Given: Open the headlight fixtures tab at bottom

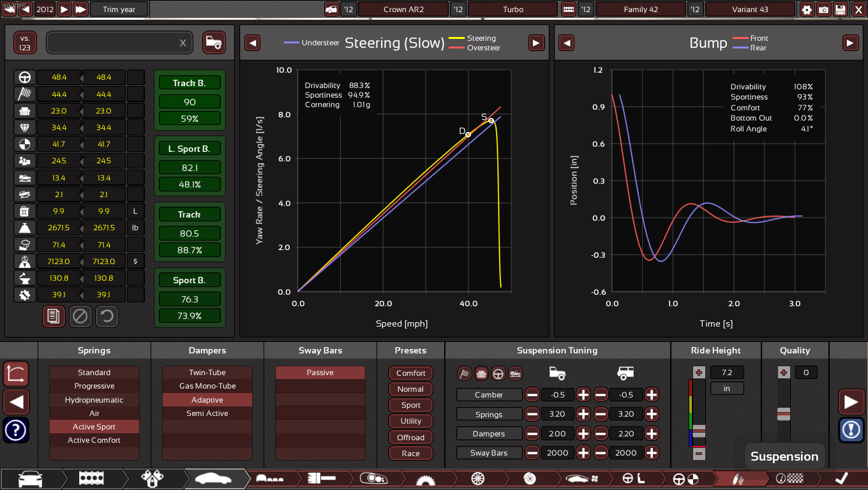Looking at the screenshot, I should pyautogui.click(x=373, y=479).
